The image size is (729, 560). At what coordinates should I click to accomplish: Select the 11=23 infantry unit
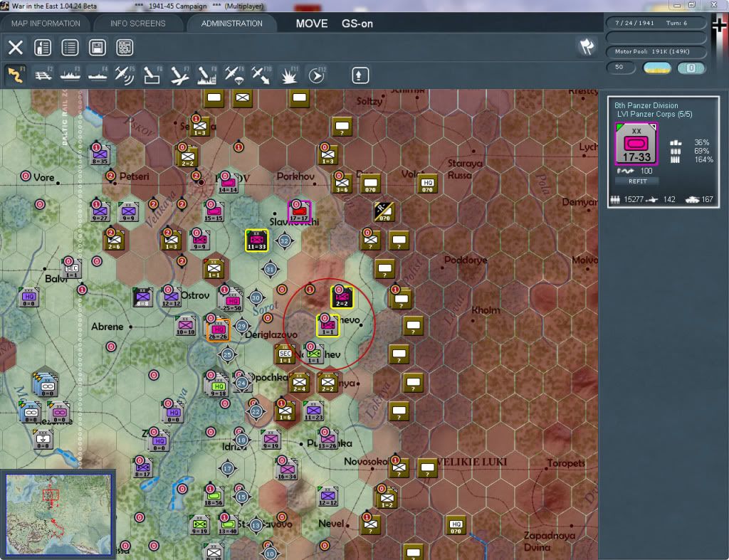point(314,411)
